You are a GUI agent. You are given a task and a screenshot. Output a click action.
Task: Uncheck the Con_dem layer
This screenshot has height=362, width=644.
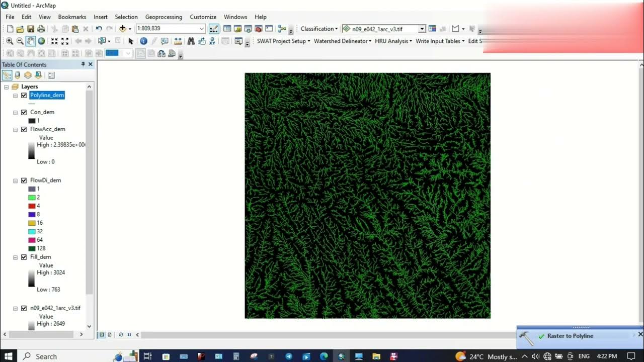[x=24, y=113]
